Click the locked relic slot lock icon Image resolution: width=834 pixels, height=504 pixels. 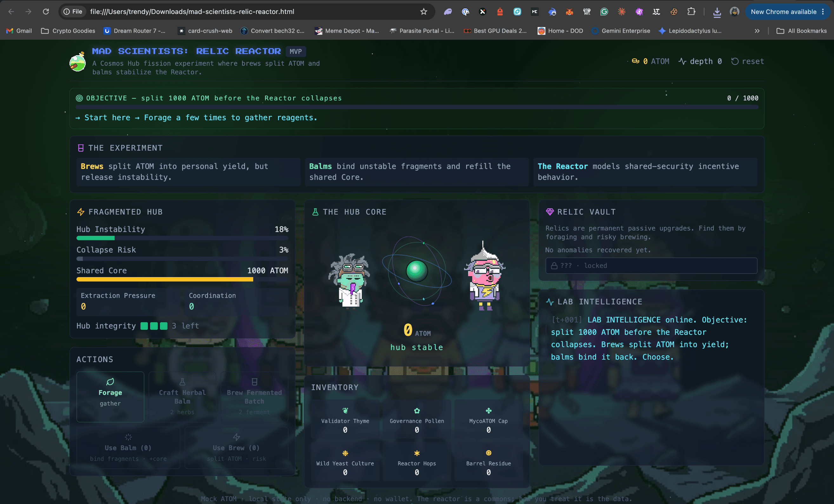point(554,266)
